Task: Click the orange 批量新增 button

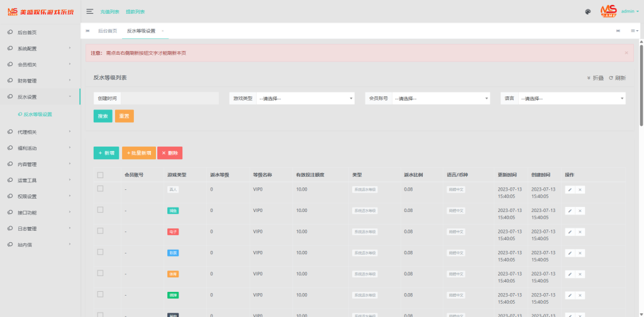Action: (138, 153)
